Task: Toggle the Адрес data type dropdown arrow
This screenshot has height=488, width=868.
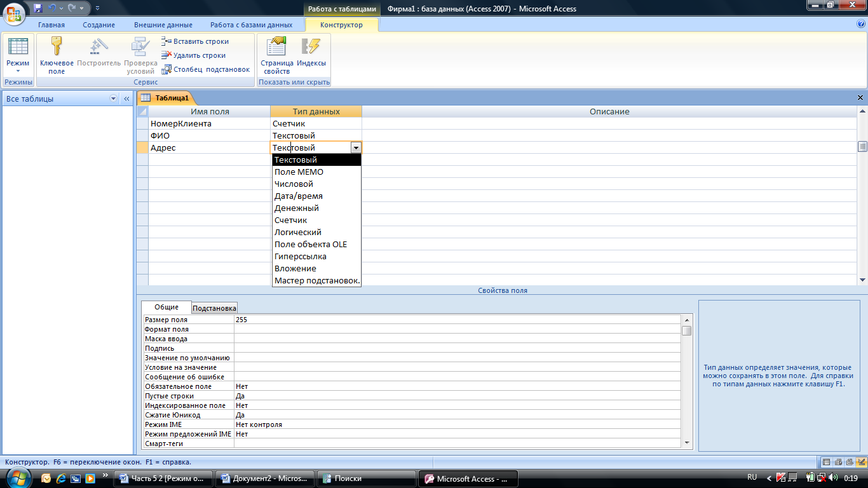Action: click(x=356, y=147)
